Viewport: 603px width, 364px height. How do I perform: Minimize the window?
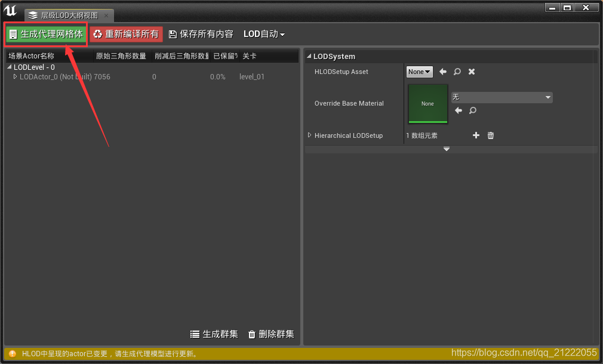[553, 8]
